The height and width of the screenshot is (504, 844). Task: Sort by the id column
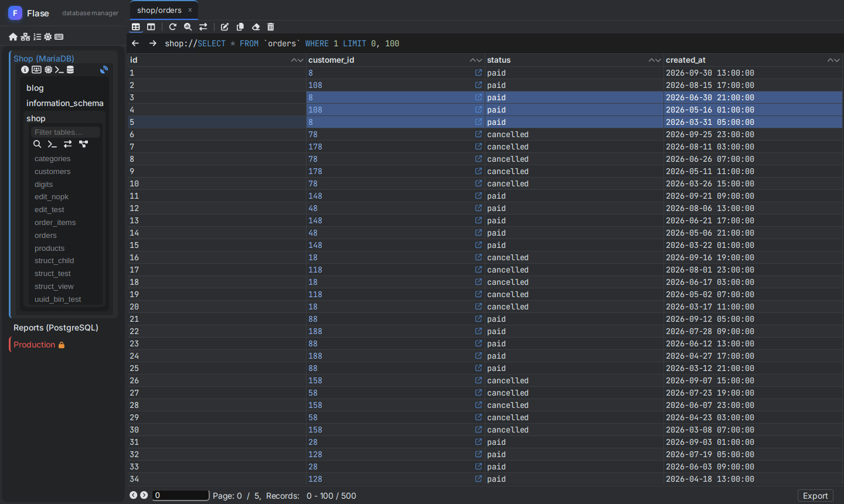(x=297, y=60)
